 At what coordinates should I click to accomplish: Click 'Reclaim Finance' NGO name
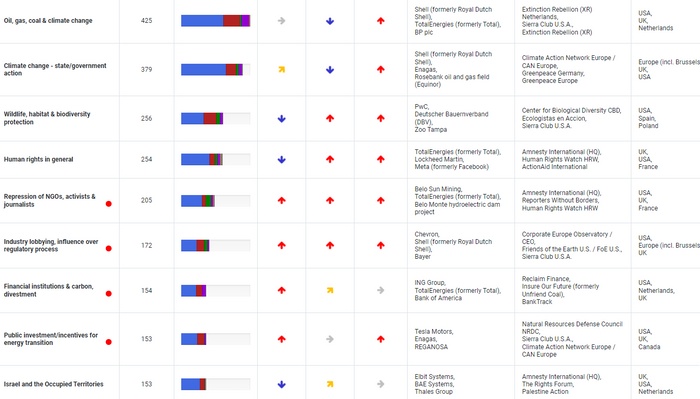click(x=546, y=278)
